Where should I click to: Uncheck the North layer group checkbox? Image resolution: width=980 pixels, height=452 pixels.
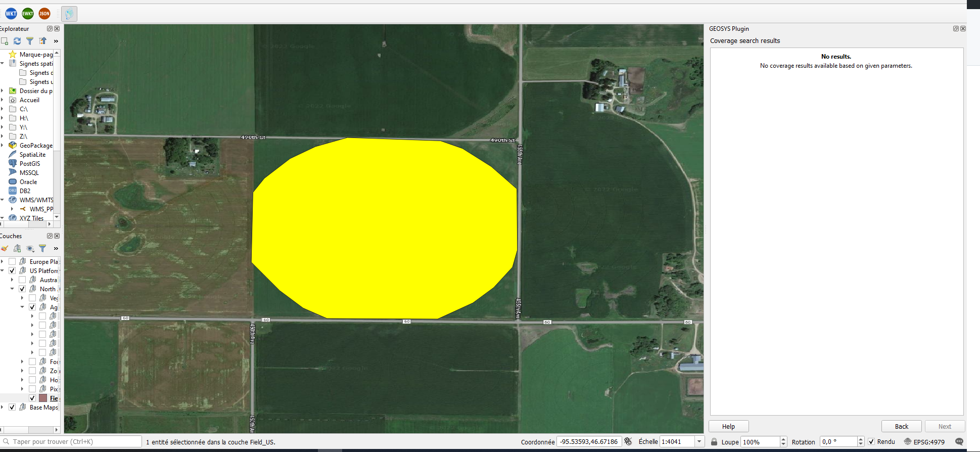coord(22,289)
